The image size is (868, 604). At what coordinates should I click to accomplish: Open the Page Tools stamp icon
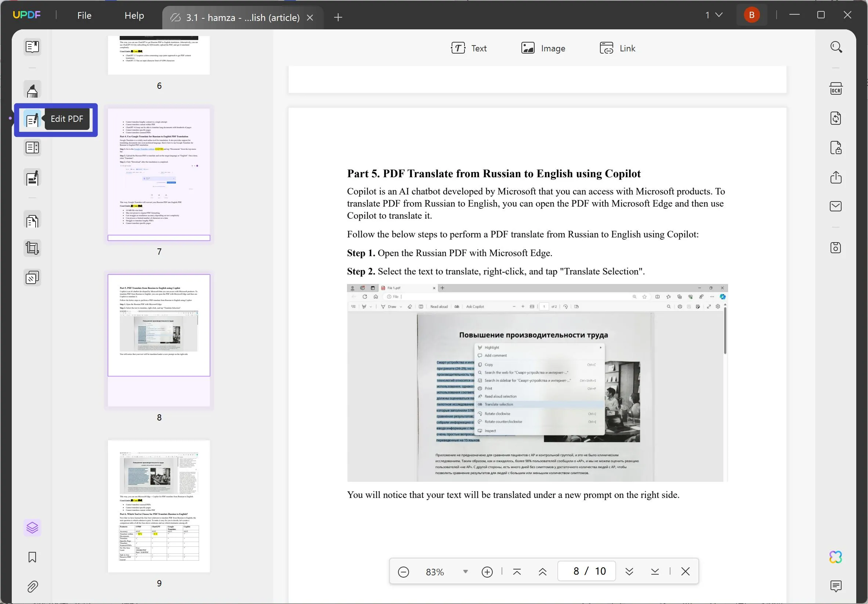pos(32,278)
